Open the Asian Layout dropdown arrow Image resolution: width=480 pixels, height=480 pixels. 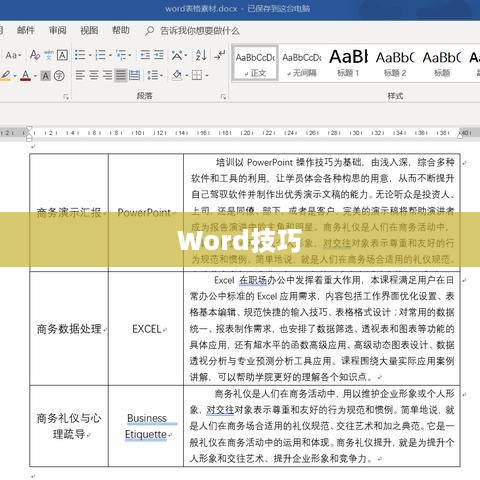click(x=185, y=55)
